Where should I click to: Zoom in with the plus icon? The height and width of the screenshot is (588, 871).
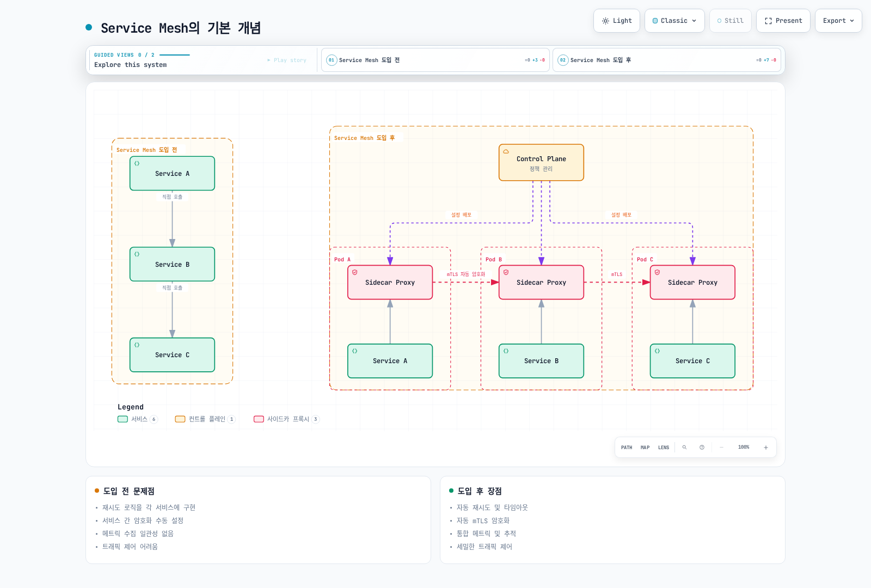point(766,448)
